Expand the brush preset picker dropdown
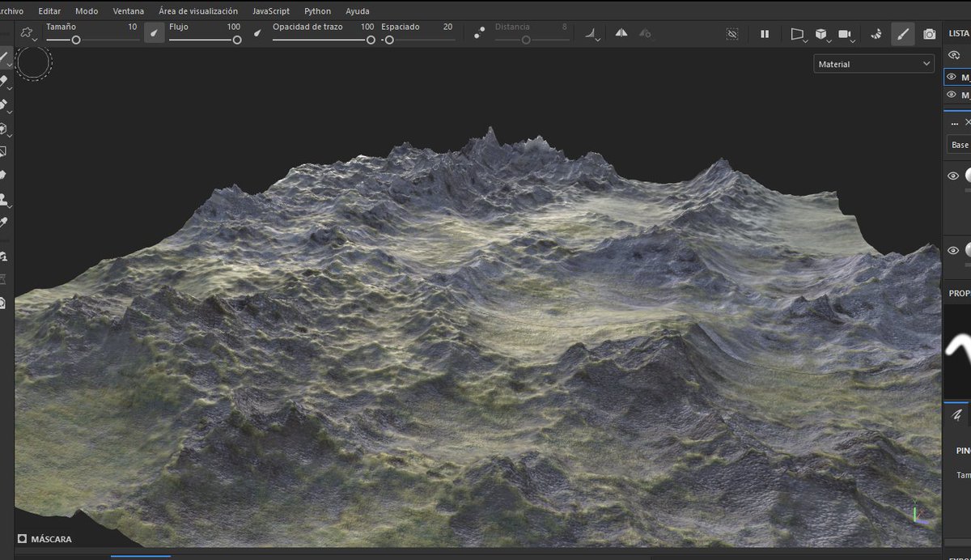971x560 pixels. [29, 34]
